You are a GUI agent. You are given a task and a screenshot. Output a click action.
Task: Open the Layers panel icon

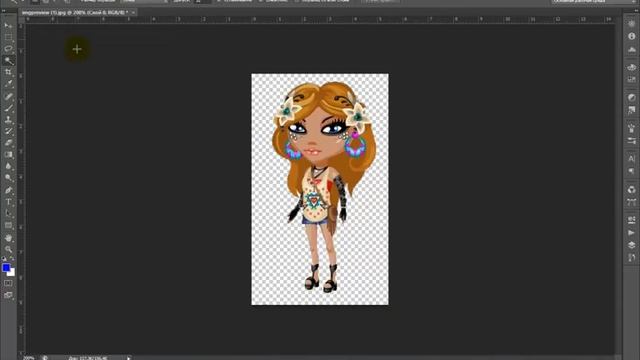(631, 245)
